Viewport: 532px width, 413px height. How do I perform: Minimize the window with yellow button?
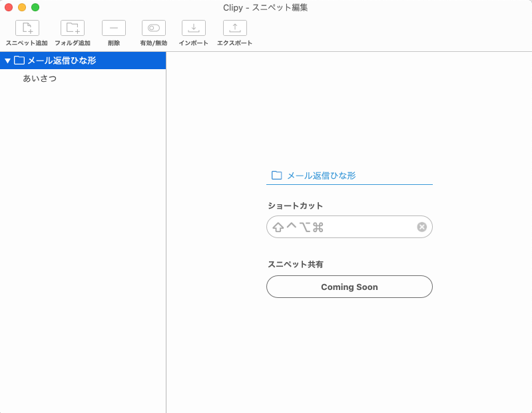point(22,7)
